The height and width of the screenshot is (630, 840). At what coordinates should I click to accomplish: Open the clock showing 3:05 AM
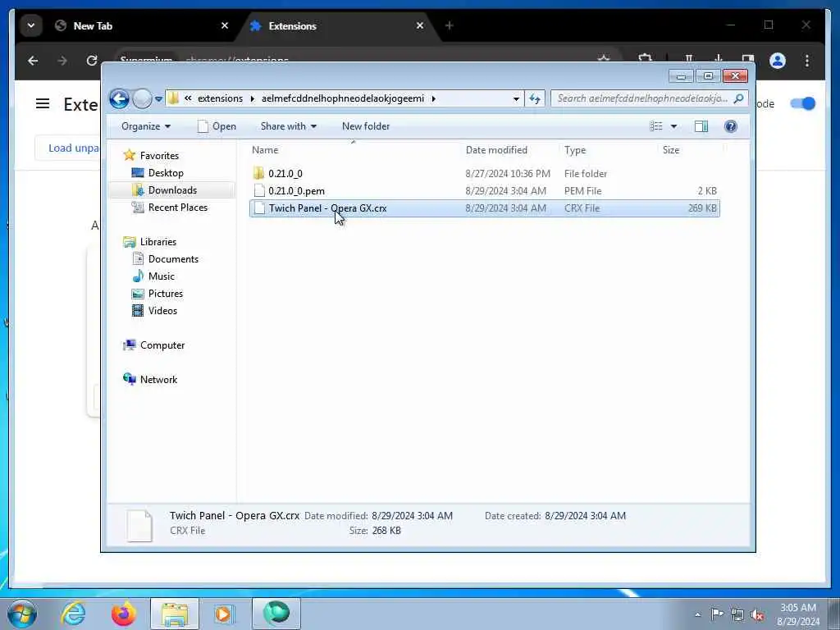(797, 614)
